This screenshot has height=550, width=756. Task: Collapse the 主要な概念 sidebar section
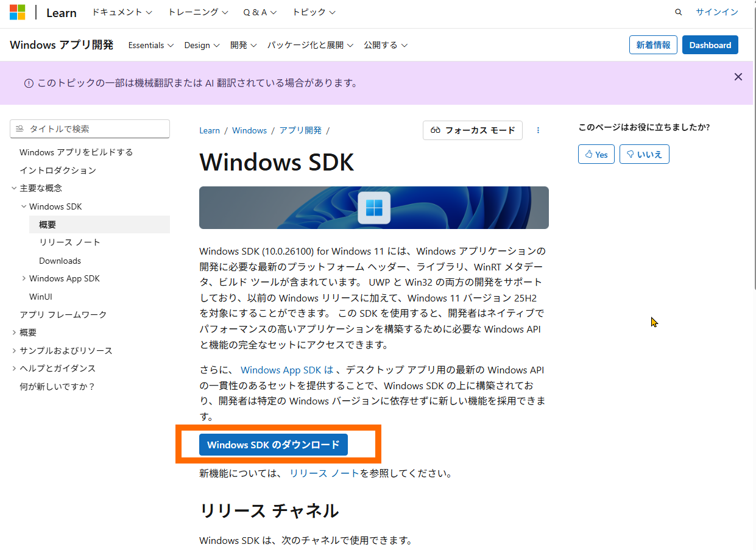(x=14, y=188)
